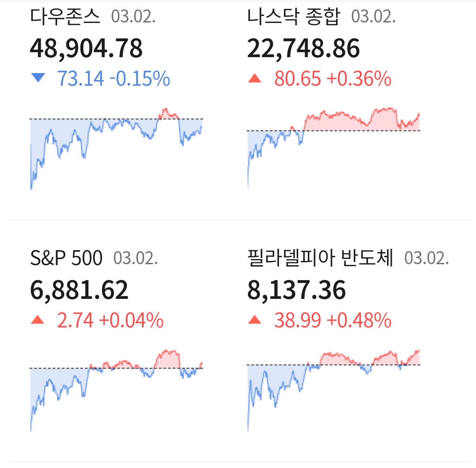
Task: Open the 나스닥 종합 index title
Action: coord(293,17)
